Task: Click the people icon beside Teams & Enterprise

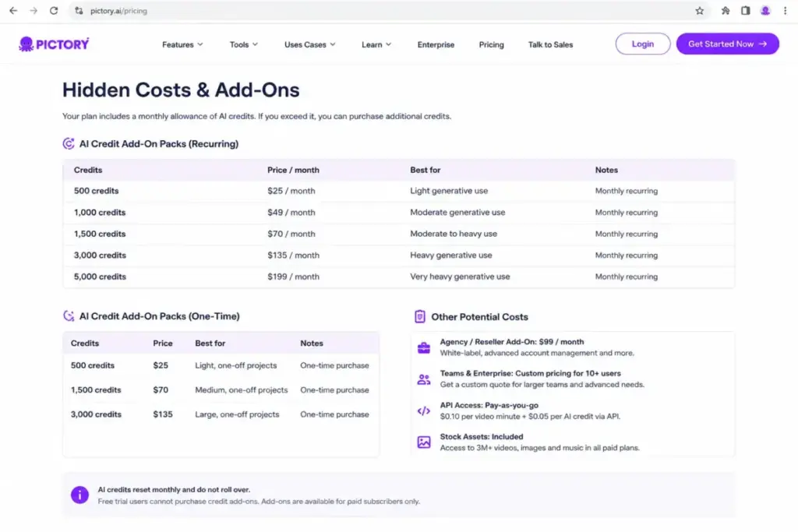Action: pos(423,379)
